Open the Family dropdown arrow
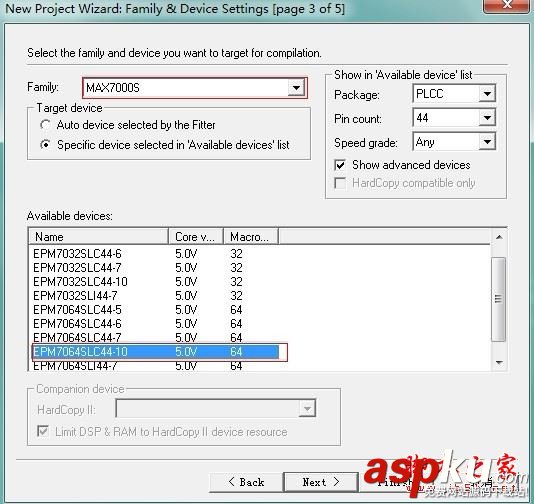Image resolution: width=534 pixels, height=504 pixels. pyautogui.click(x=296, y=88)
